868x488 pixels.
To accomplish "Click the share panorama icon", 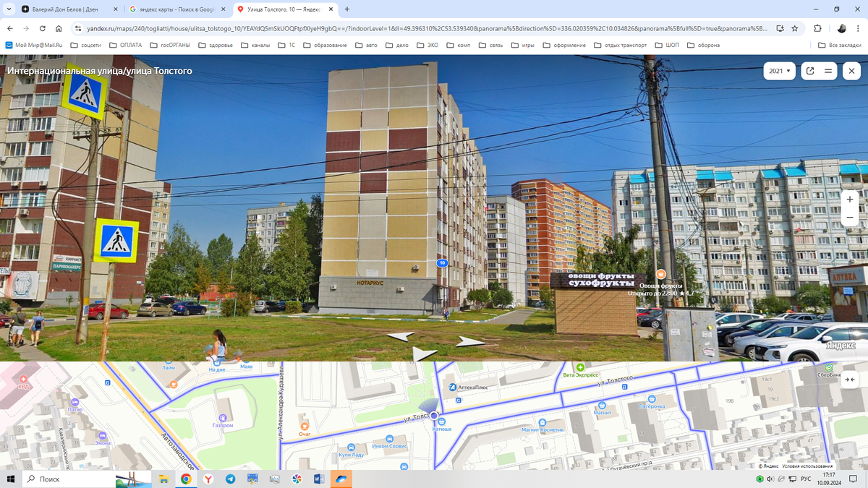I will click(810, 71).
